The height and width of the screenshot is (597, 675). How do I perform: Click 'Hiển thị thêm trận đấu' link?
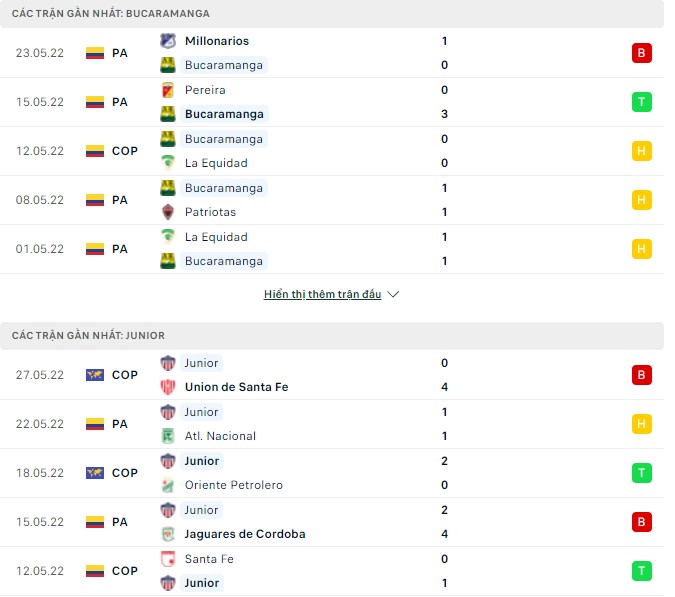(323, 295)
